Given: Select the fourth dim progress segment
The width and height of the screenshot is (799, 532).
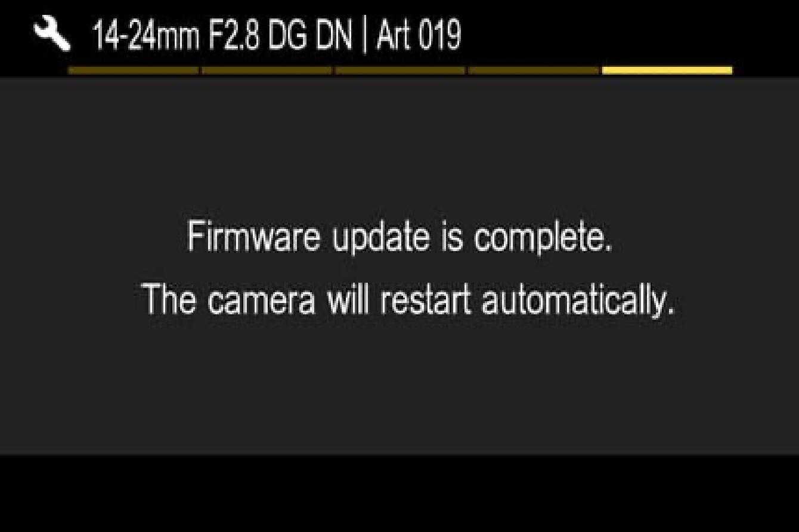Looking at the screenshot, I should click(534, 70).
